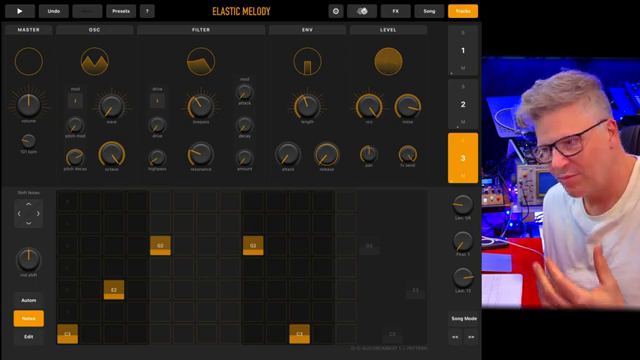Click the ENV attack knob
This screenshot has width=640, height=360.
288,154
